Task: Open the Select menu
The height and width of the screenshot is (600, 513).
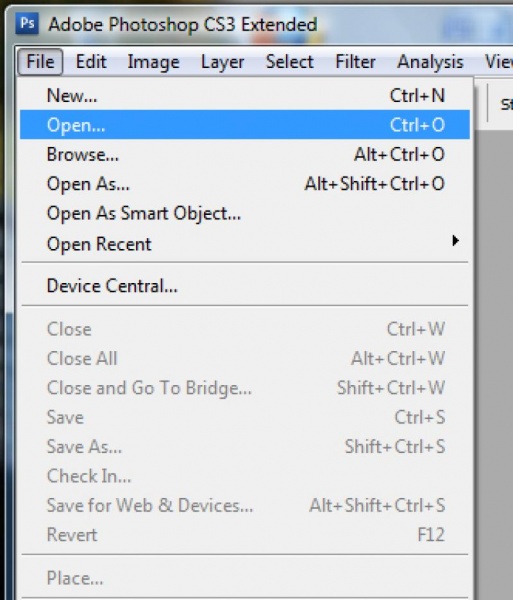Action: tap(290, 62)
